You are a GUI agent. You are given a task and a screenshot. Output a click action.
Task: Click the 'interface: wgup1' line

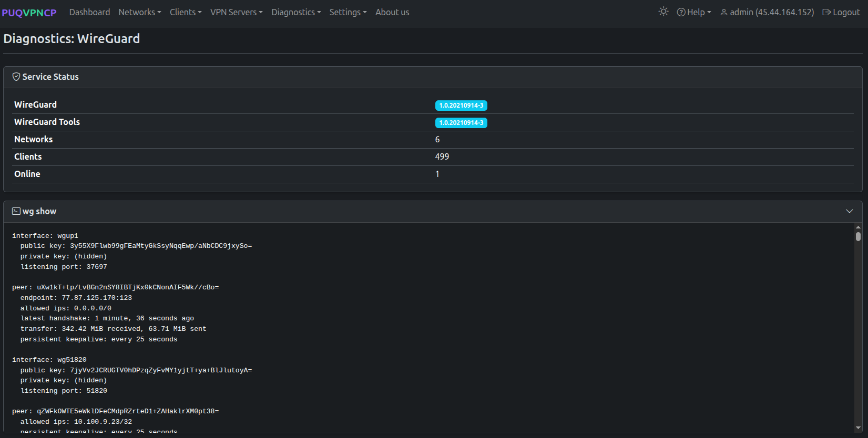(45, 236)
